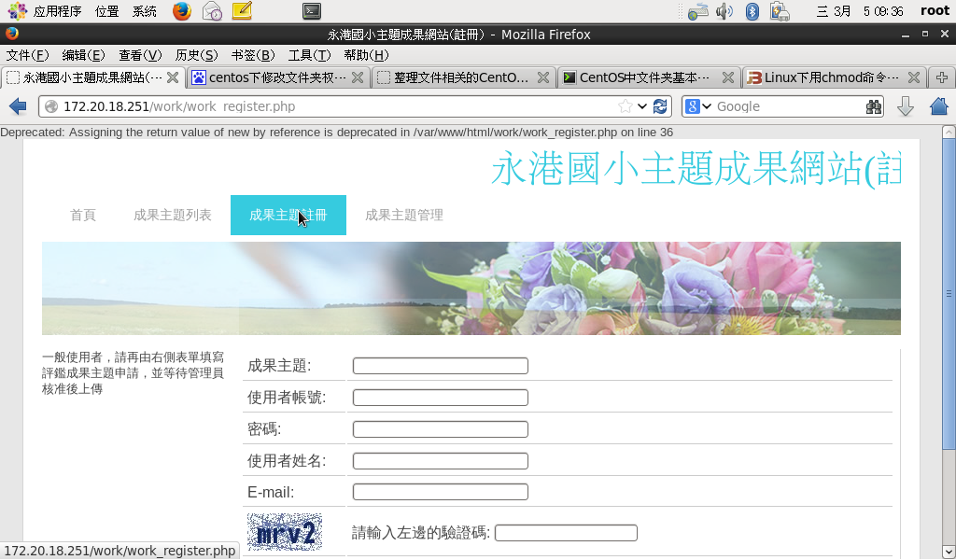This screenshot has width=956, height=560.
Task: Launch Firefox from the top panel icon
Action: (x=182, y=11)
